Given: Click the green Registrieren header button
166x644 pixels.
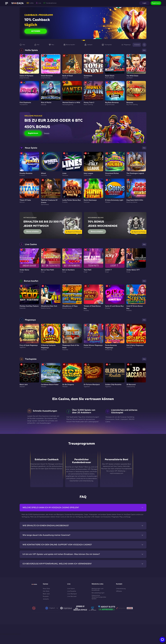Looking at the screenshot, I should (x=156, y=3).
